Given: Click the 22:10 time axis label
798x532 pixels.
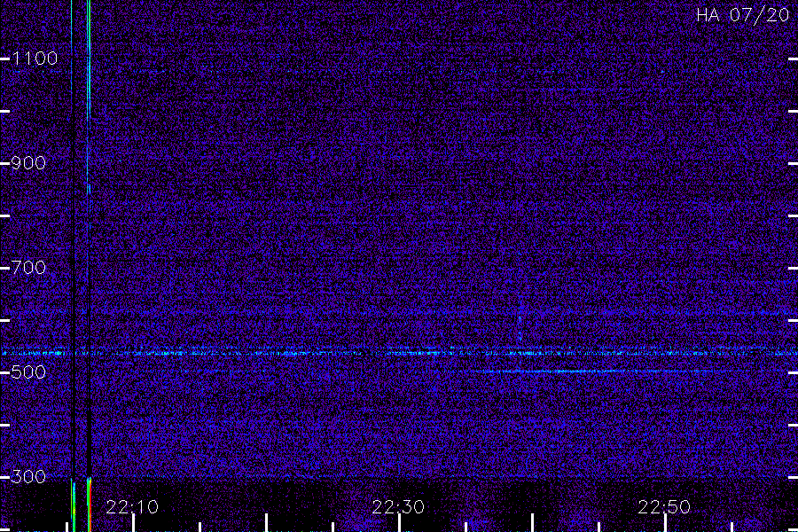Looking at the screenshot, I should click(132, 507).
